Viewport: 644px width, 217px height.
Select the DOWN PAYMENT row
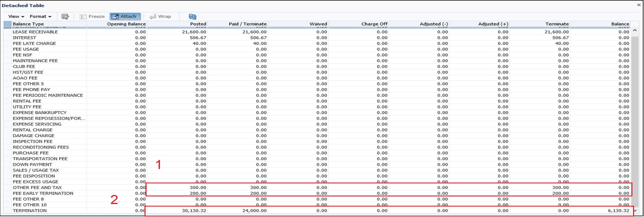coord(317,165)
